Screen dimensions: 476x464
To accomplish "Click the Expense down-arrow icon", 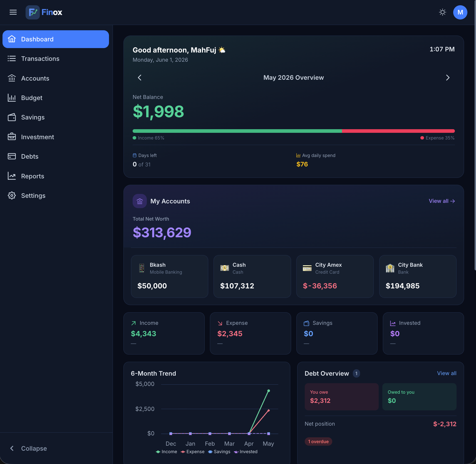I will (220, 323).
